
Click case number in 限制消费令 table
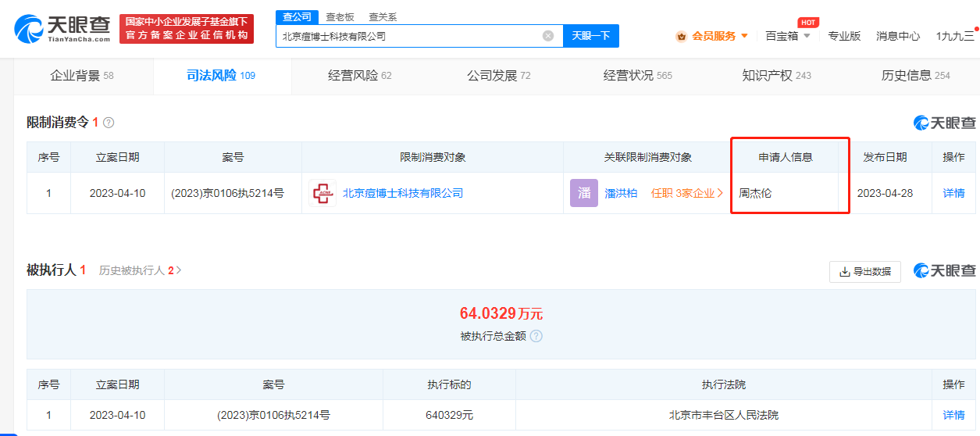point(227,193)
